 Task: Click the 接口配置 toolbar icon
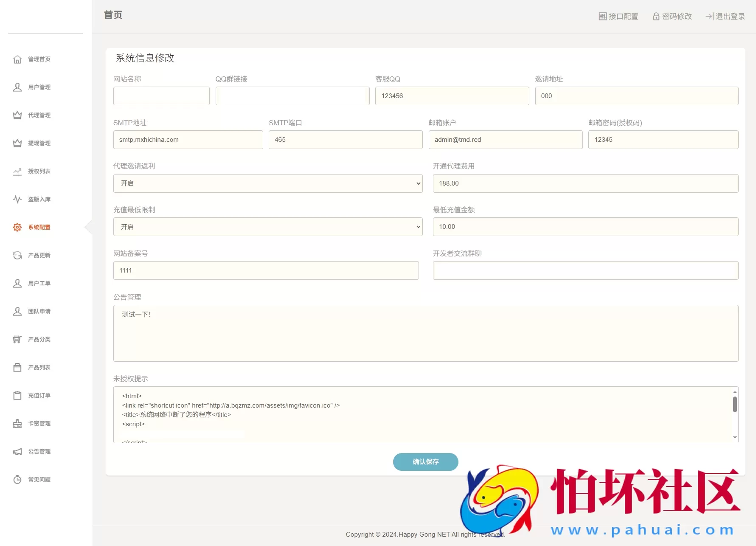tap(603, 16)
